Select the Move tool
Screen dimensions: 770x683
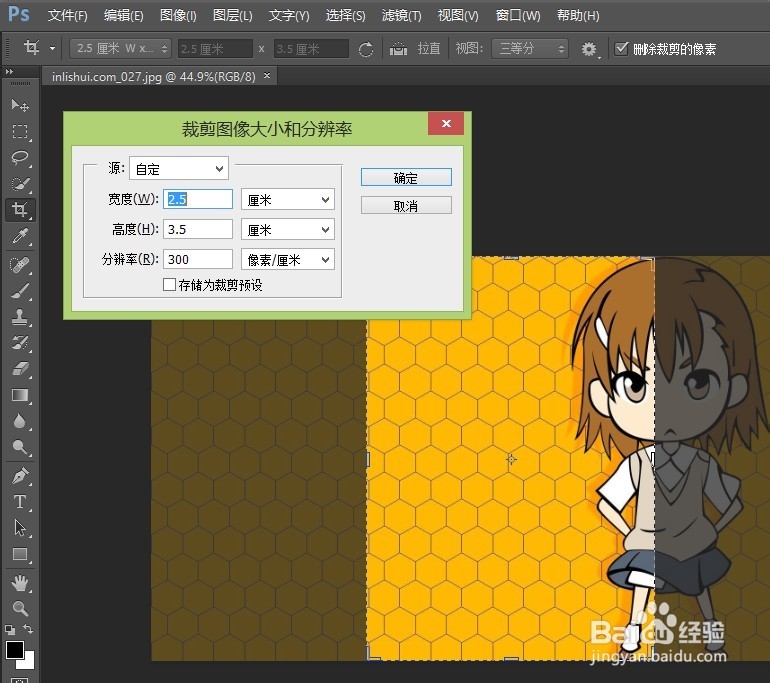(x=20, y=105)
